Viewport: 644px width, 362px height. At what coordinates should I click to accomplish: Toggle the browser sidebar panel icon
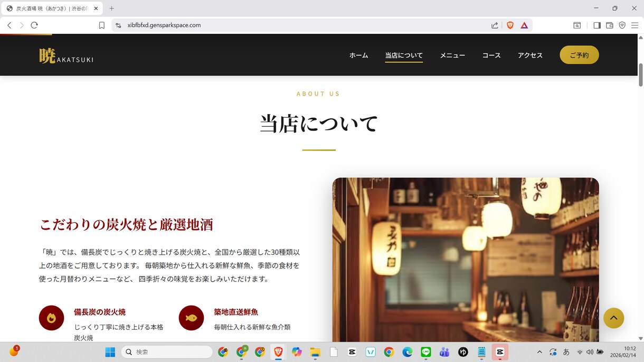(x=597, y=25)
